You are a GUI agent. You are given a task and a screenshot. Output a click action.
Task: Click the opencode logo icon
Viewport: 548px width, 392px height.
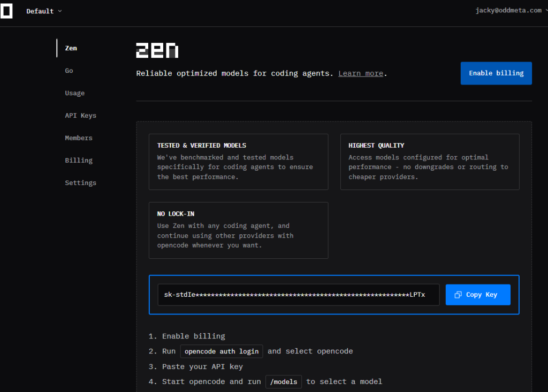coord(6,11)
